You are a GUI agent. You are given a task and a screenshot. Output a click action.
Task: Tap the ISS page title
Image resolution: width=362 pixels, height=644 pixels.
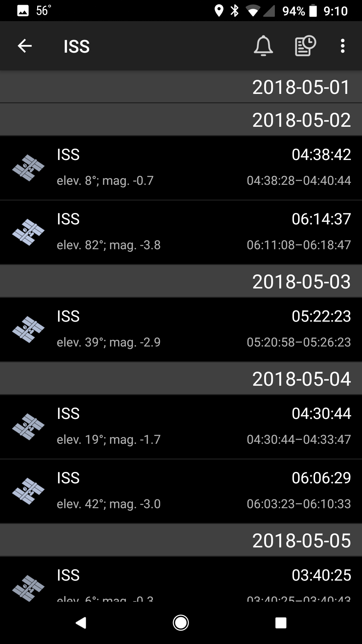pos(77,46)
